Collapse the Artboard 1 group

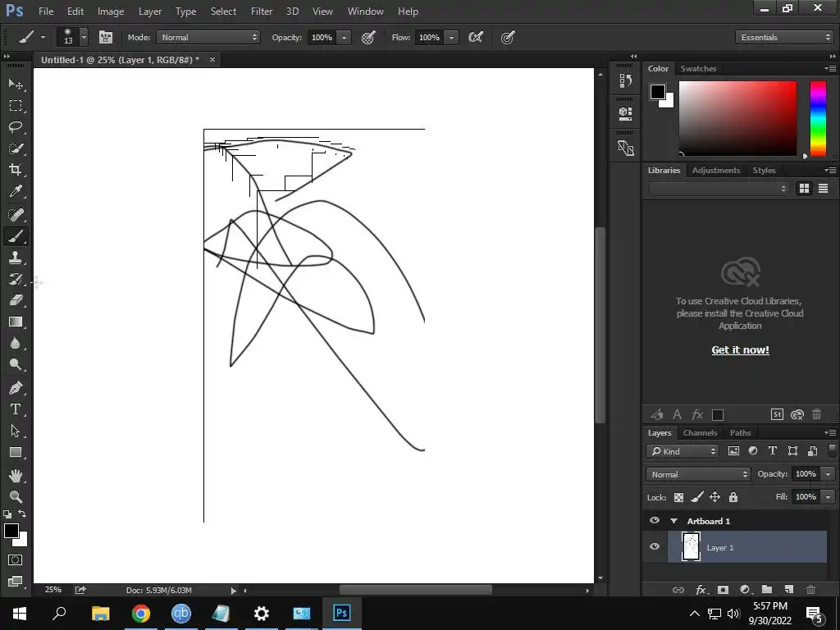(x=674, y=521)
